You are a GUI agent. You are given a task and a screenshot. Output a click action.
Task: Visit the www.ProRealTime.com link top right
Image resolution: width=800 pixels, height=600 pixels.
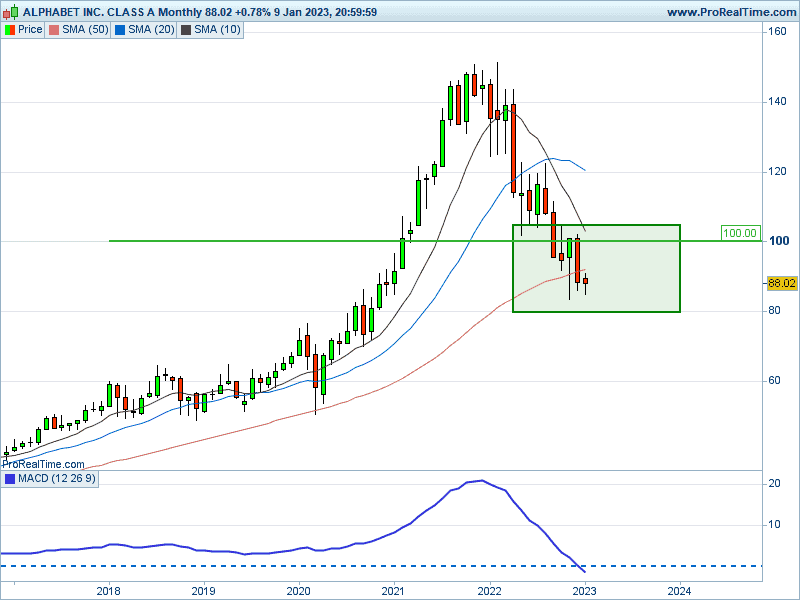pos(729,12)
